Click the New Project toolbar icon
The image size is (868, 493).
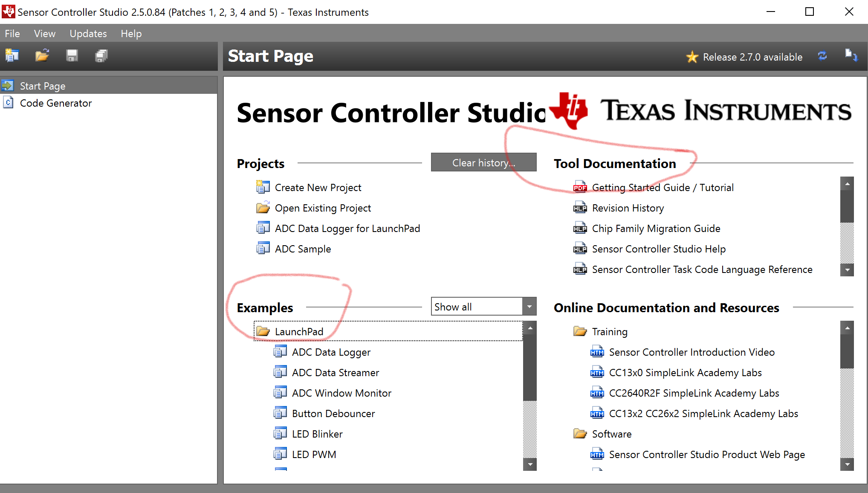(x=12, y=55)
